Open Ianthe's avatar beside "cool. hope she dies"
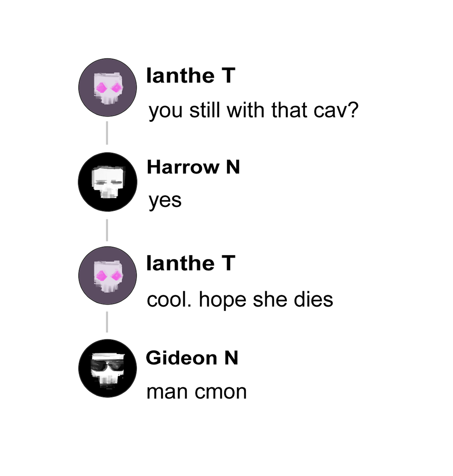 click(107, 275)
